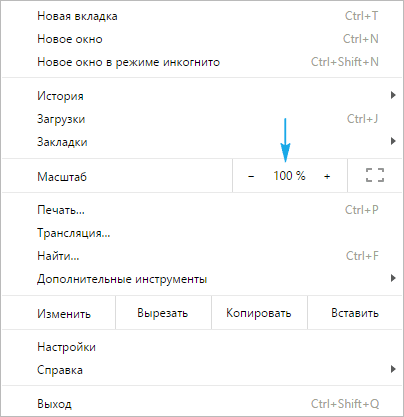This screenshot has height=417, width=404.
Task: Click the 100 % zoom value
Action: point(289,176)
